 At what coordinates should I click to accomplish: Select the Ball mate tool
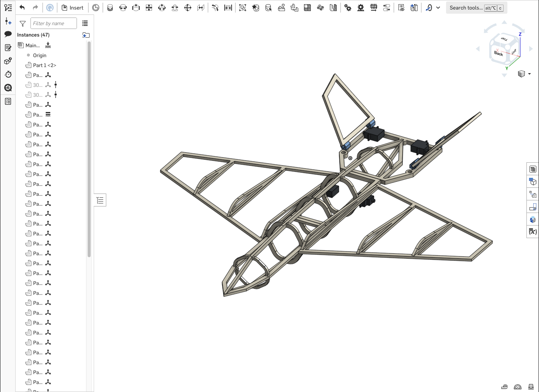[188, 8]
